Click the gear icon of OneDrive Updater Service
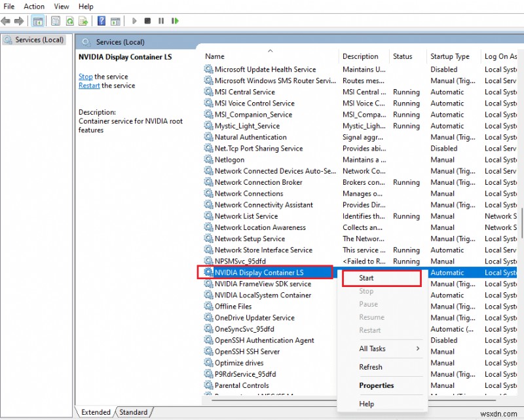 coord(208,317)
